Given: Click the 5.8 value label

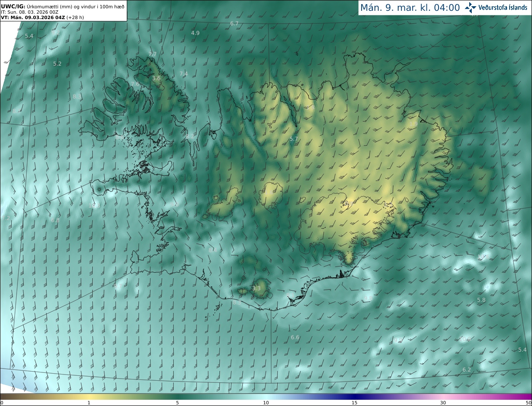Looking at the screenshot, I should pyautogui.click(x=481, y=300).
